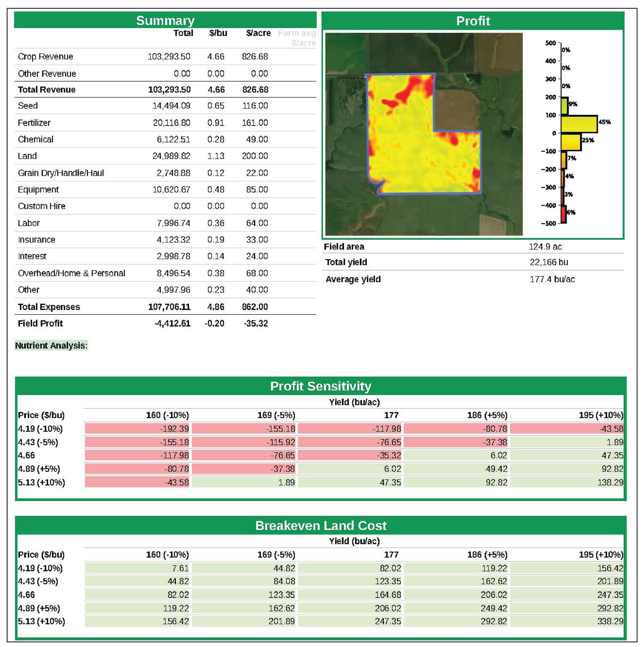Click the 195 (+10%) sensitivity column header
The image size is (644, 647).
pyautogui.click(x=601, y=415)
